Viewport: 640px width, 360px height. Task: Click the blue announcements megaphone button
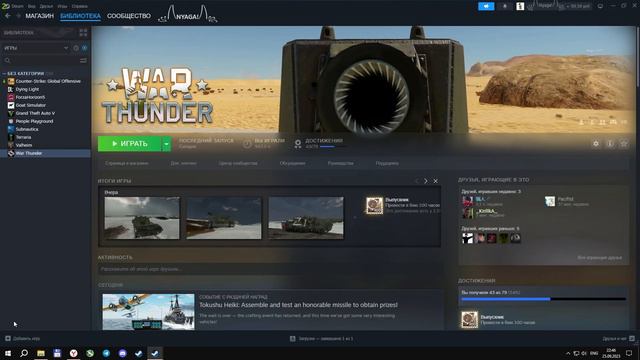[486, 6]
